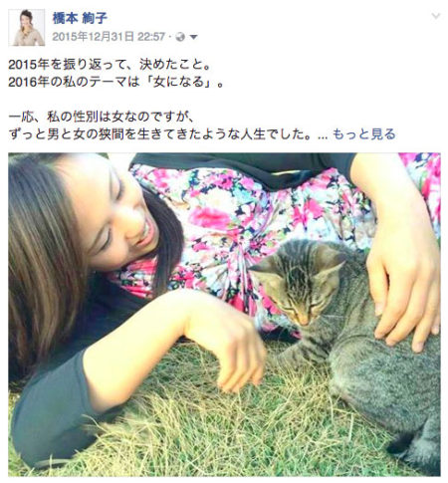Open 橋本 絢子's profile picture thumbnail
Viewport: 448px width, 483px height.
click(27, 27)
